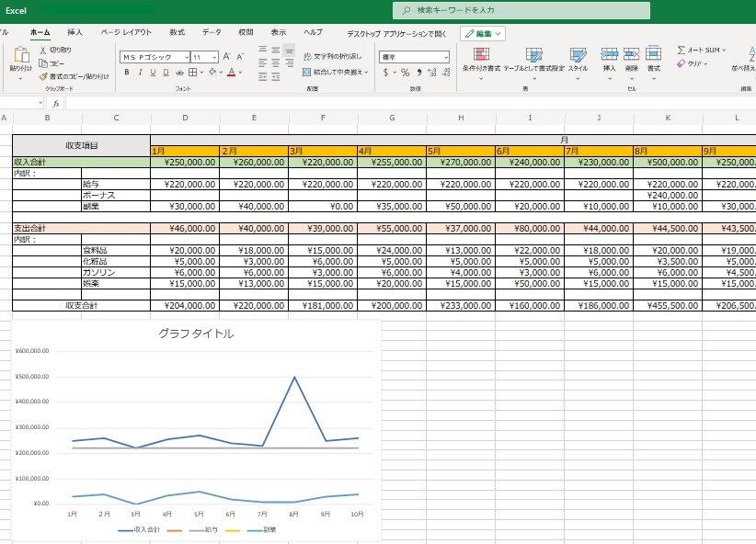Expand the Name Box dropdown arrow
Viewport: 756px width, 544px height.
click(x=40, y=103)
